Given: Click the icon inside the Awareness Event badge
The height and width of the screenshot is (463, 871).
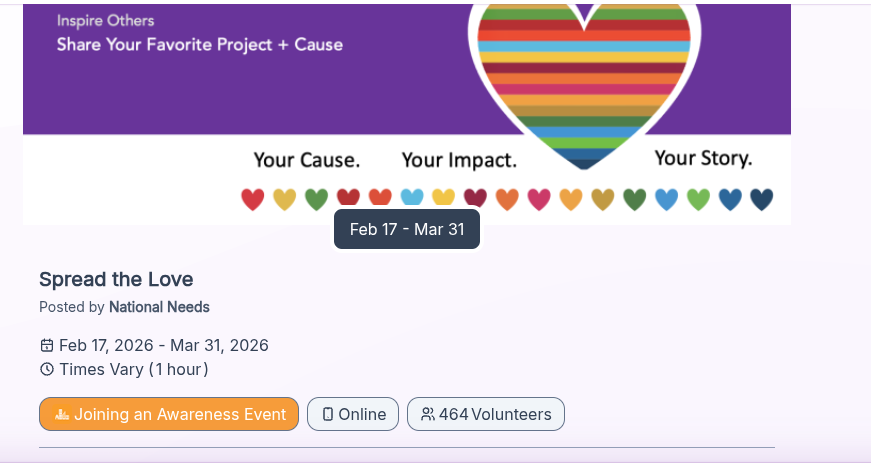Looking at the screenshot, I should (x=62, y=414).
